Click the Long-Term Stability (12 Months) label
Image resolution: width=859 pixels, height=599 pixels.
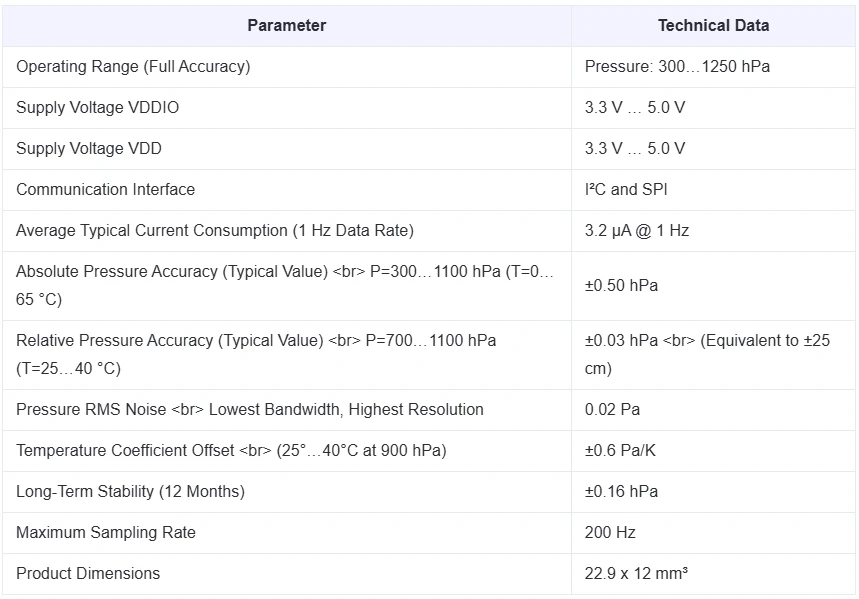[x=130, y=491]
